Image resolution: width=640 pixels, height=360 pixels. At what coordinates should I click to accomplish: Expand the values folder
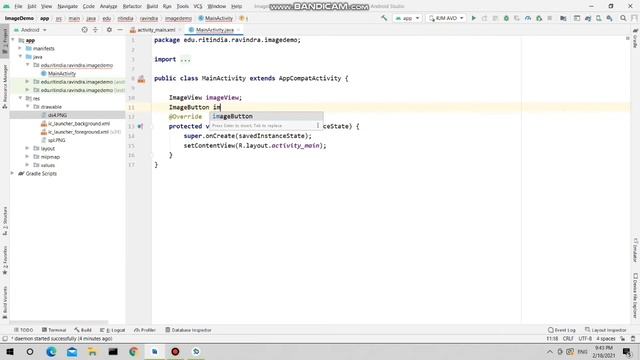(x=27, y=165)
